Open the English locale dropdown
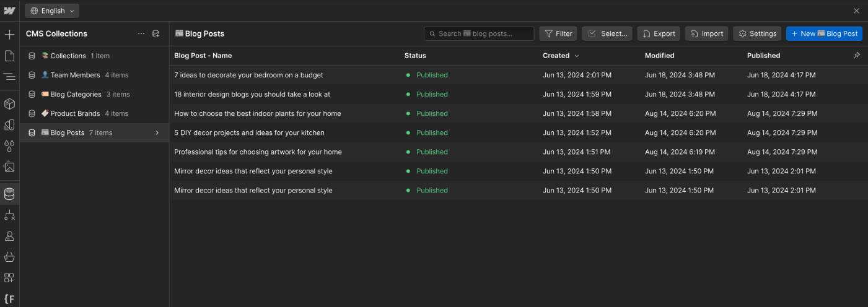Image resolution: width=868 pixels, height=307 pixels. (x=52, y=11)
